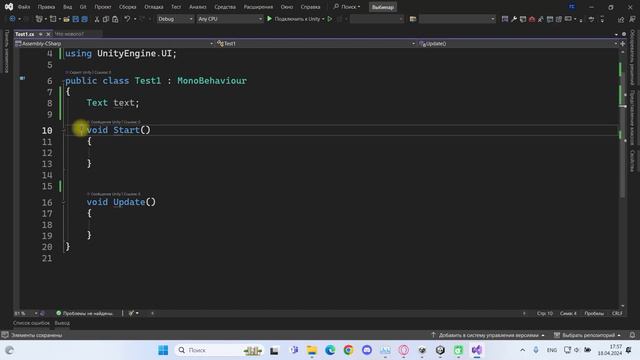Click the ENG language indicator in the system tray

(x=552, y=350)
